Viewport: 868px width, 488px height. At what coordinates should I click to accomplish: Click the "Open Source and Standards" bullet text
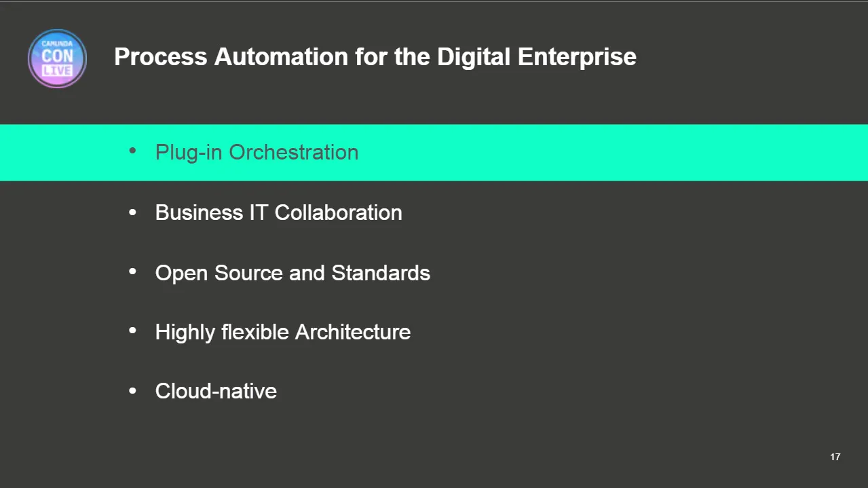click(x=293, y=273)
